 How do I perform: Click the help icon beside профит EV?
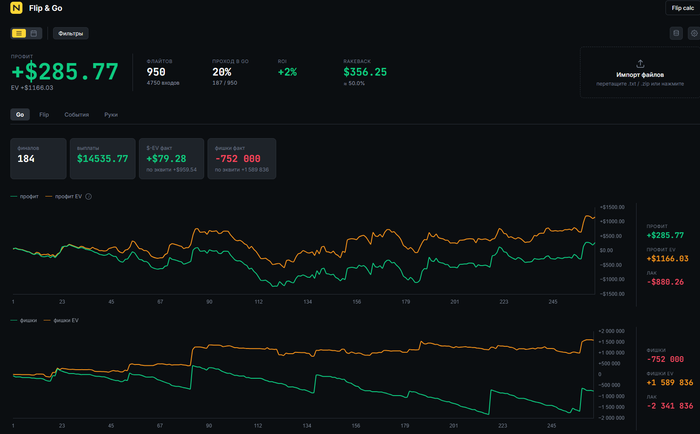pyautogui.click(x=88, y=196)
